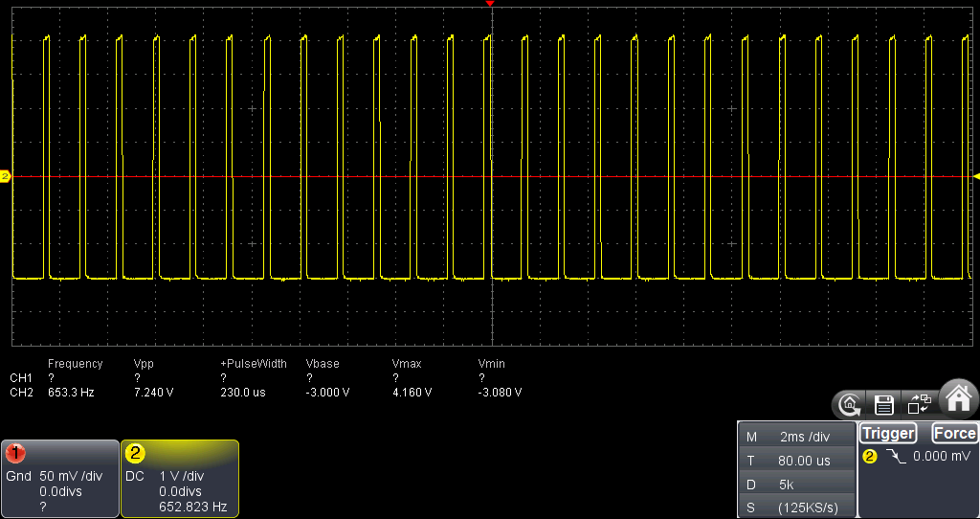Click the reset-to-home circular arrow icon
This screenshot has width=980, height=519.
(x=848, y=404)
